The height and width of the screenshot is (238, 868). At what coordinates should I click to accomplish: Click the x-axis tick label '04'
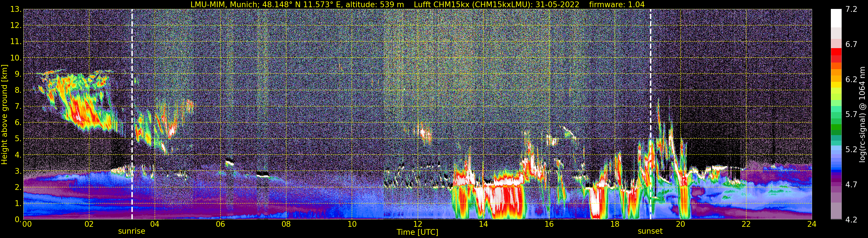pos(154,224)
